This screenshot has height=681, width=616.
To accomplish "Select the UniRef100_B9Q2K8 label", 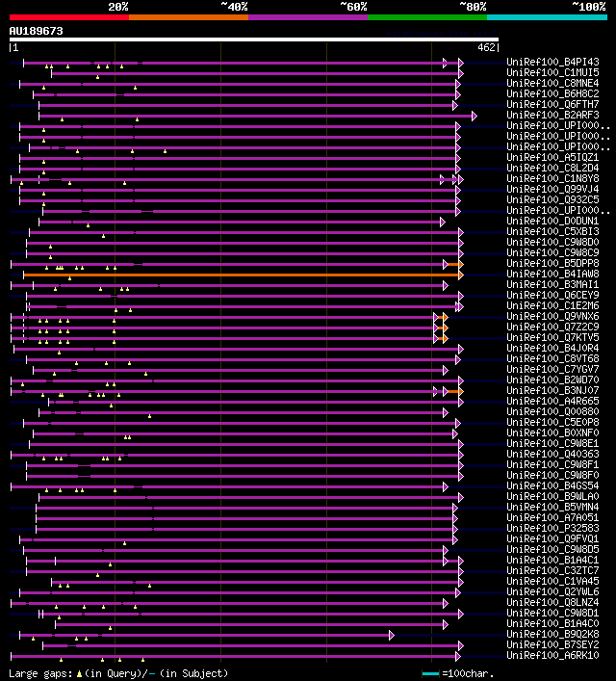I will coord(552,634).
